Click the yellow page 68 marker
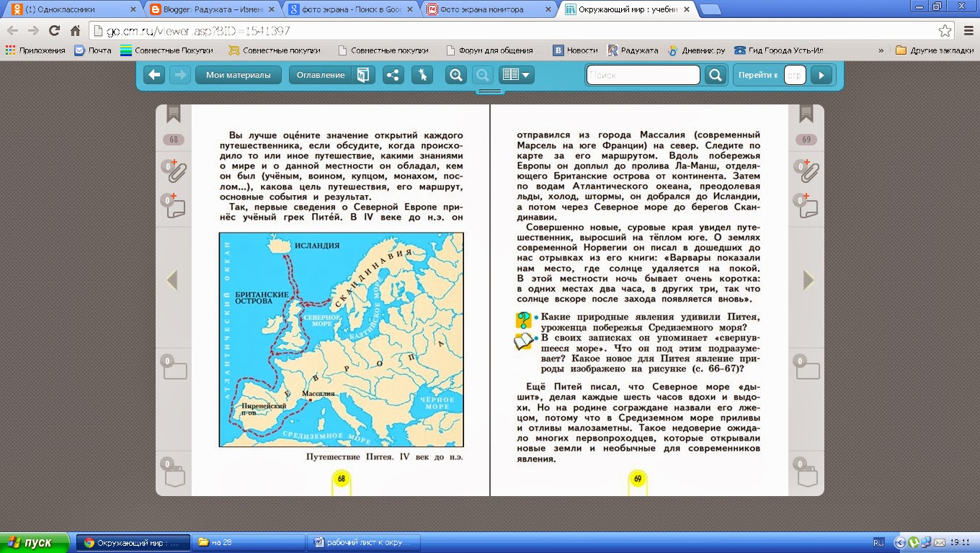This screenshot has height=553, width=980. click(341, 479)
